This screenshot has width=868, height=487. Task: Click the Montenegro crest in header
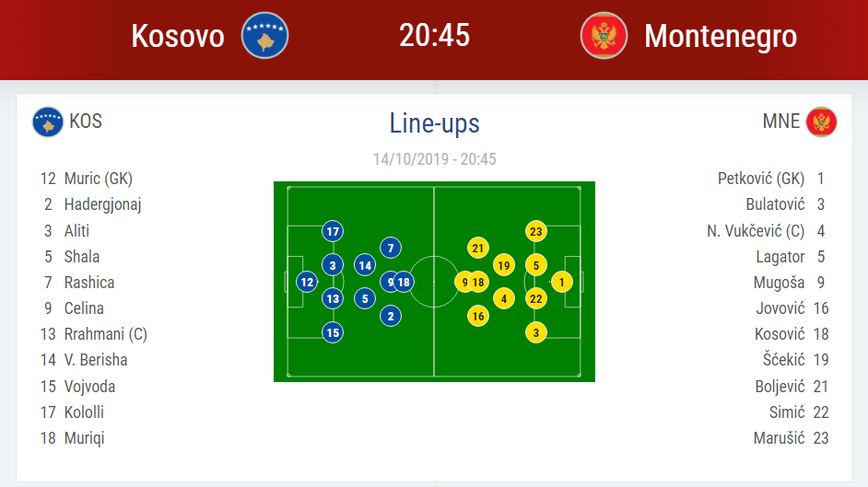click(x=604, y=35)
